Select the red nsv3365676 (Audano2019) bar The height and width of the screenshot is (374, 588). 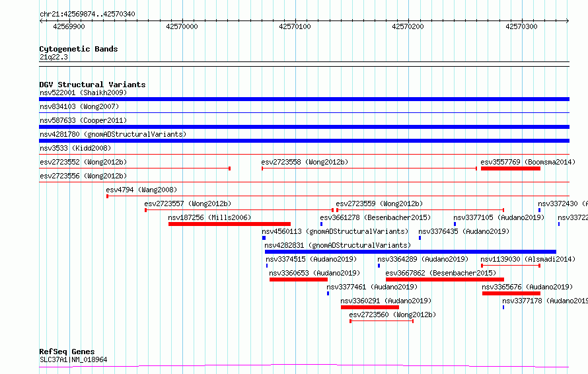(511, 293)
